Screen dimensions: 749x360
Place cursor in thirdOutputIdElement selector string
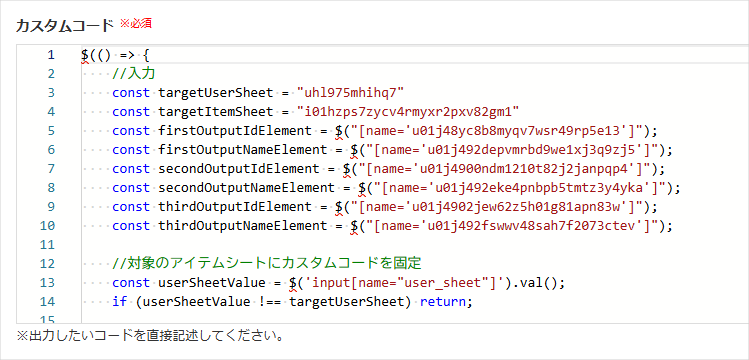(x=497, y=207)
